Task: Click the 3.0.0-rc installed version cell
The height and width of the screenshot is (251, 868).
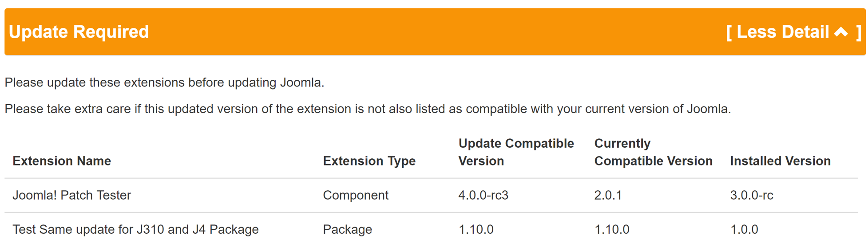Action: pos(751,195)
